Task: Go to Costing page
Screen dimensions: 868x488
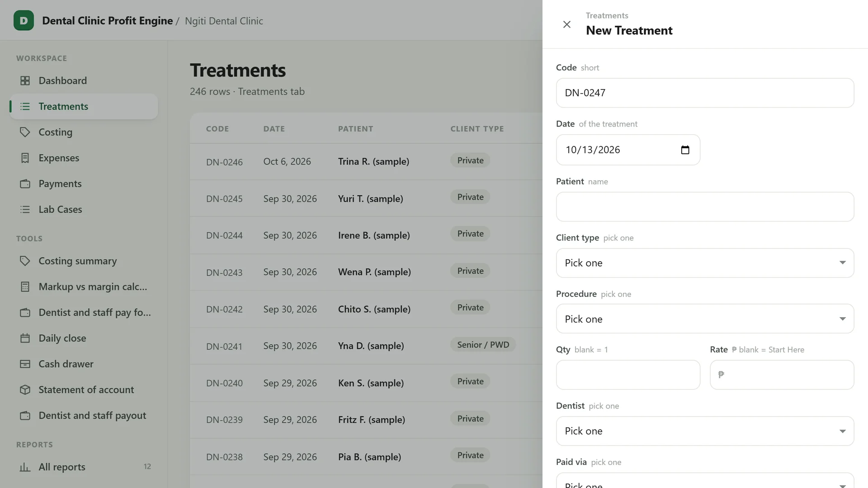Action: [x=84, y=132]
